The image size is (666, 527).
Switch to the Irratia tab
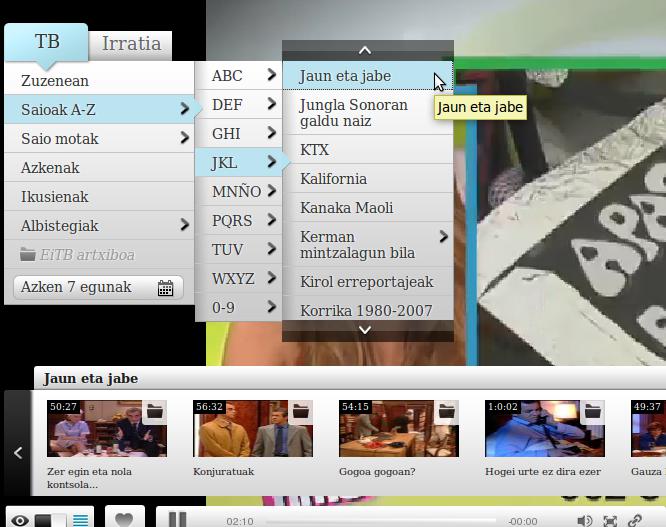[131, 44]
